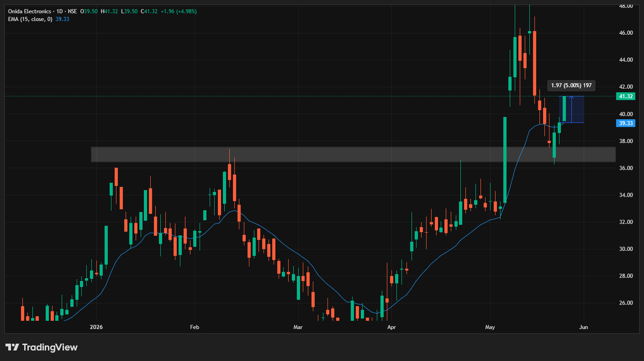Click the blue 39.33 EMA price axis label
This screenshot has height=361, width=644.
point(626,123)
